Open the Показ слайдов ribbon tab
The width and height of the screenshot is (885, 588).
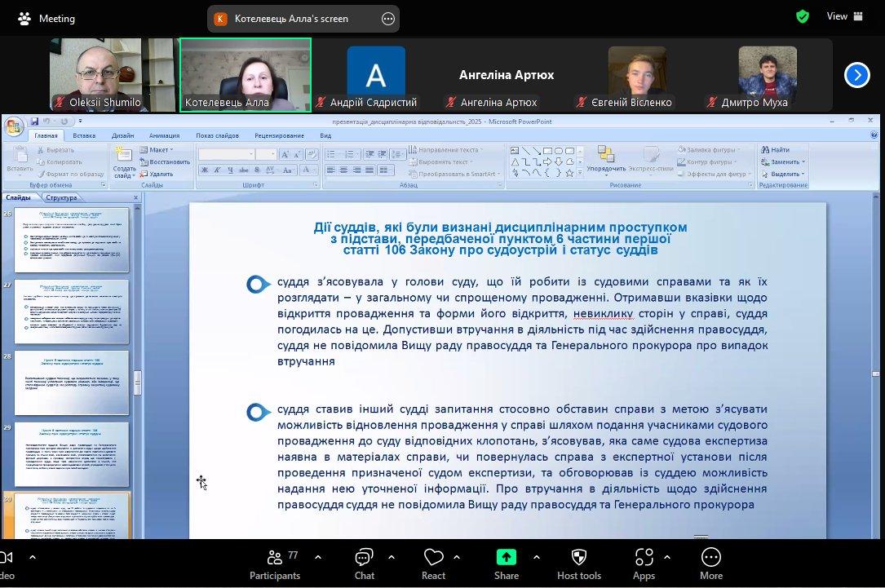(217, 135)
